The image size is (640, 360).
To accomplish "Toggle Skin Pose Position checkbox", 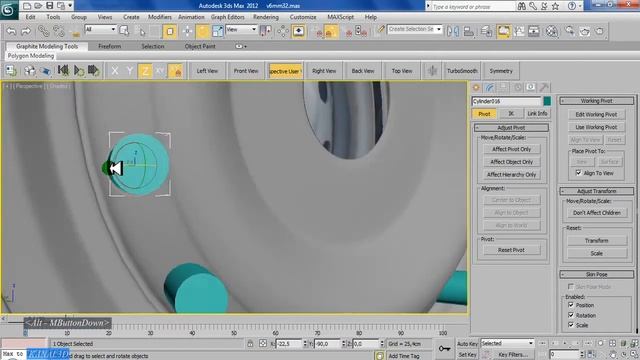I will tap(571, 305).
